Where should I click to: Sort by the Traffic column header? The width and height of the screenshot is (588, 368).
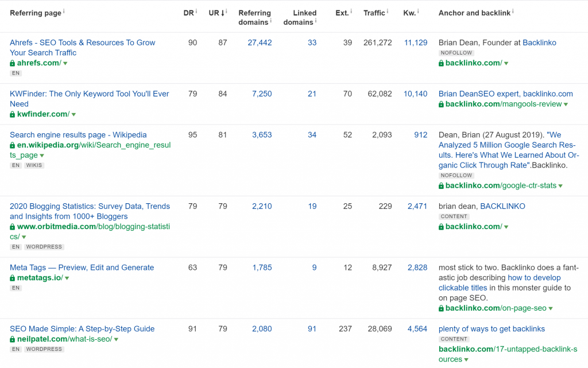point(374,13)
